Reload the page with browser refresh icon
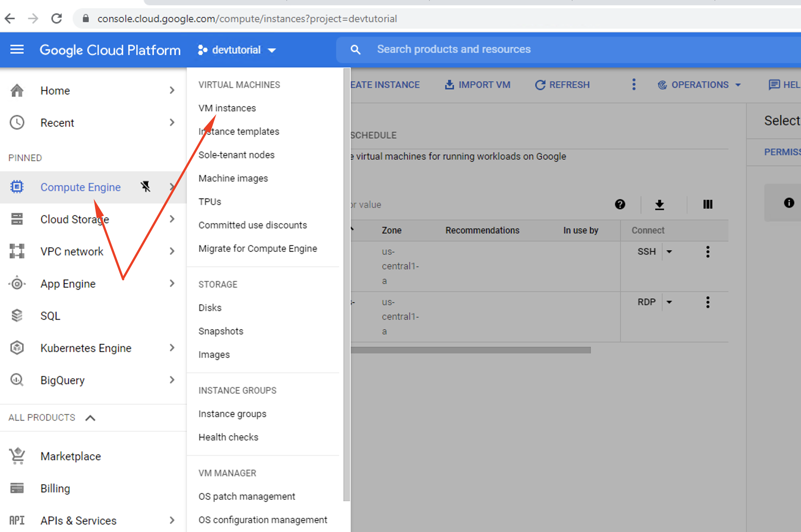 [56, 18]
